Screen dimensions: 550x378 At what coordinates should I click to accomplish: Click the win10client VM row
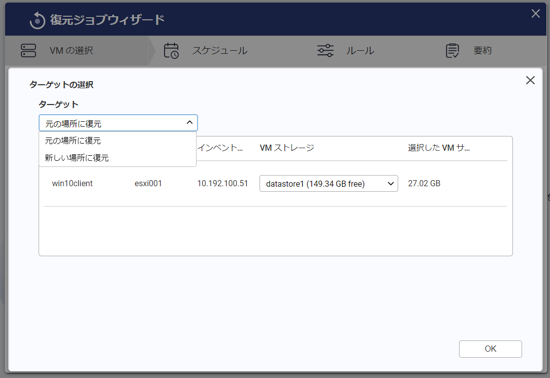point(275,183)
